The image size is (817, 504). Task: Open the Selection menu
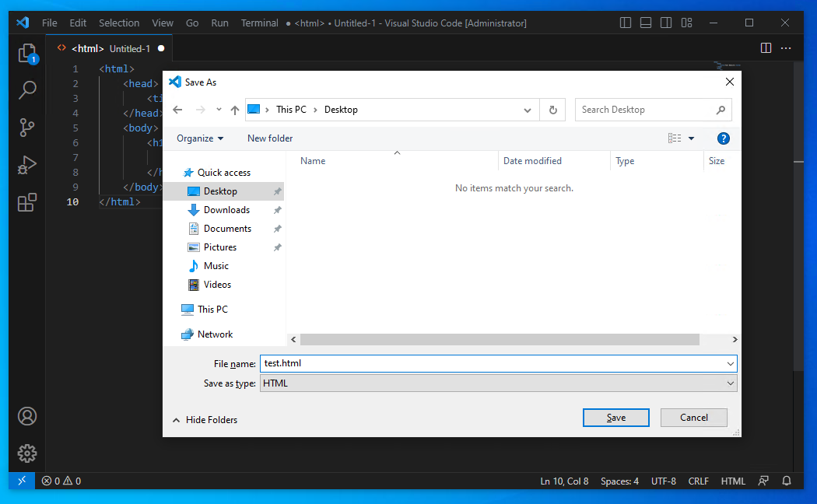coord(119,23)
